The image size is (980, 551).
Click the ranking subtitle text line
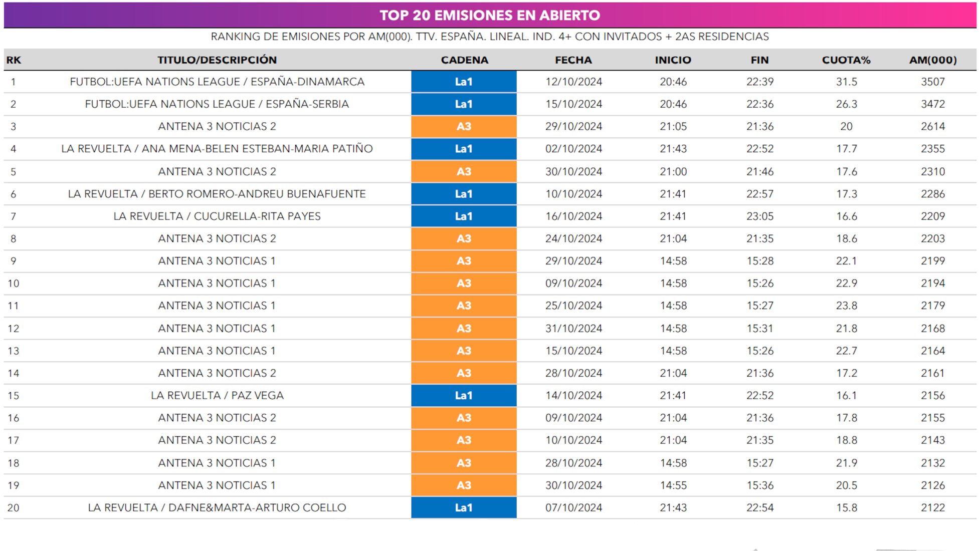coord(490,37)
